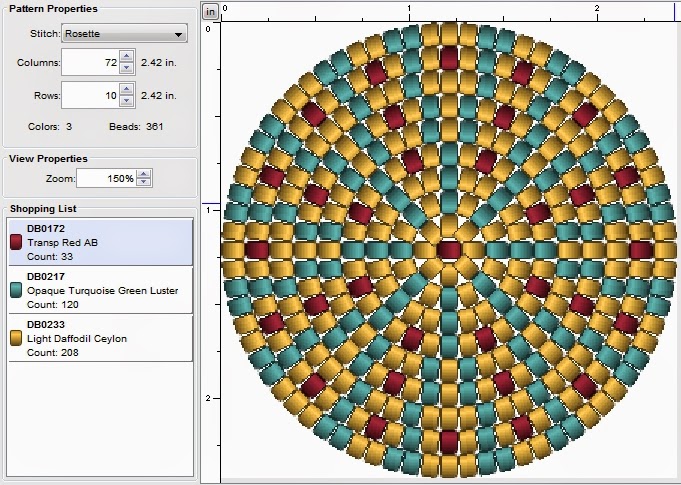The image size is (681, 485).
Task: Select the DB0172 Transp Red AB entry
Action: click(x=100, y=242)
